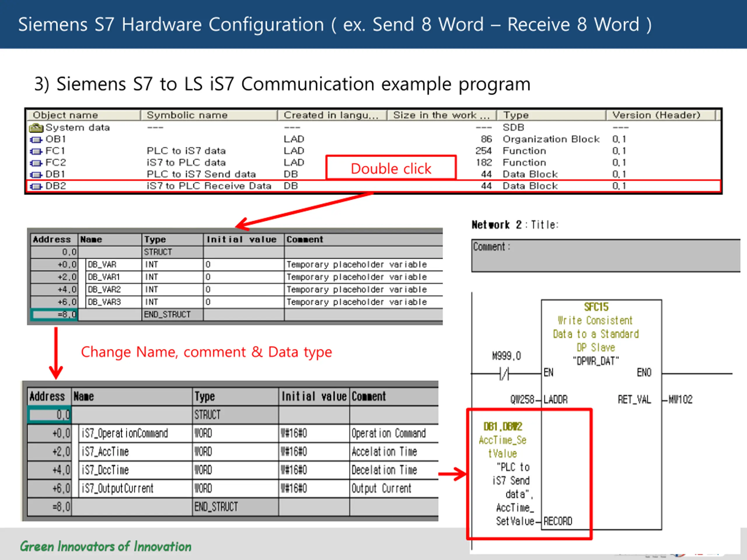Select 'PLC to iS7 data' symbolic name
The height and width of the screenshot is (560, 747).
coord(186,151)
